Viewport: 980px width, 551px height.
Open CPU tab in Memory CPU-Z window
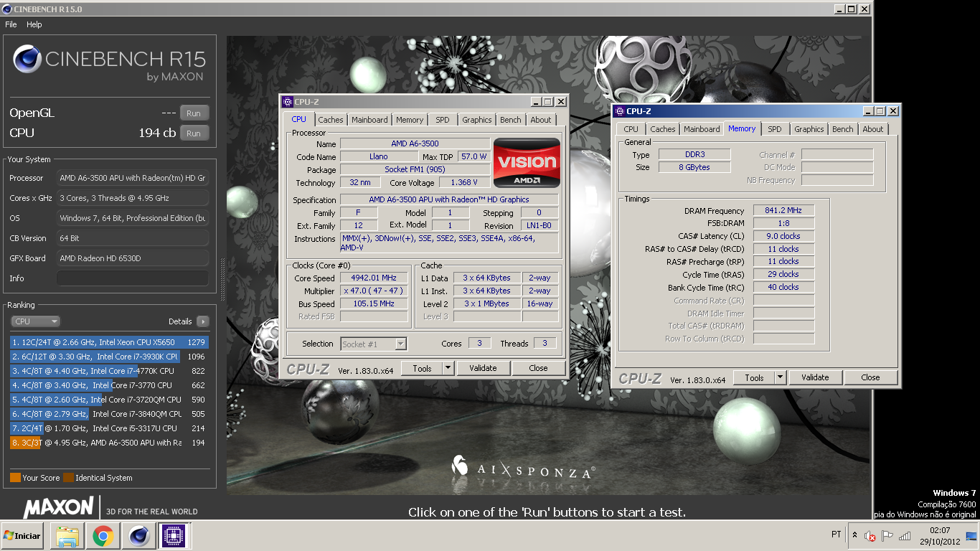click(x=631, y=129)
